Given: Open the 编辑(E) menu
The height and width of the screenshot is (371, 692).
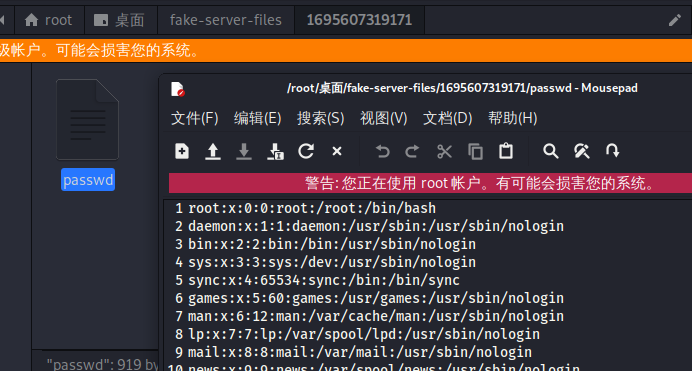Looking at the screenshot, I should tap(257, 118).
